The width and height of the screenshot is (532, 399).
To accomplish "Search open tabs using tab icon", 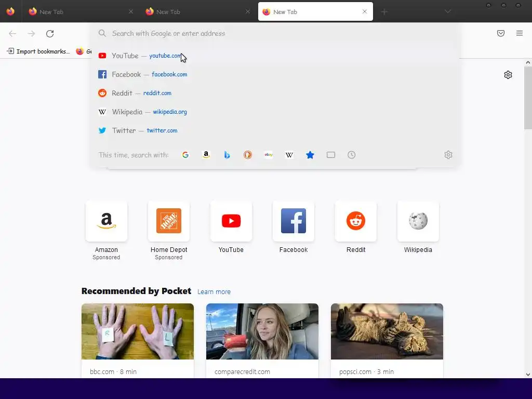I will 331,155.
